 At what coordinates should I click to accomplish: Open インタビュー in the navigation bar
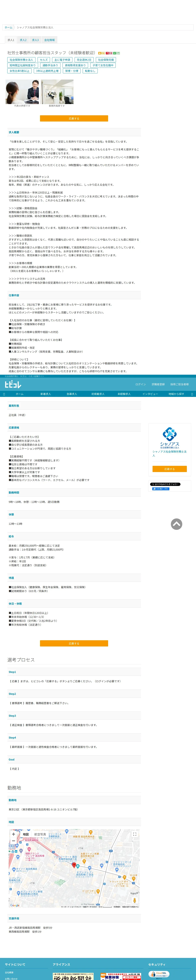[x=150, y=394]
